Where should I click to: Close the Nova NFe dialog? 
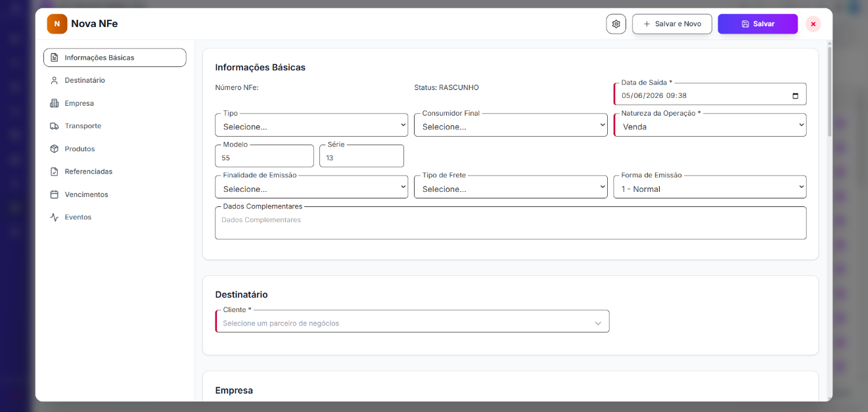[x=813, y=24]
